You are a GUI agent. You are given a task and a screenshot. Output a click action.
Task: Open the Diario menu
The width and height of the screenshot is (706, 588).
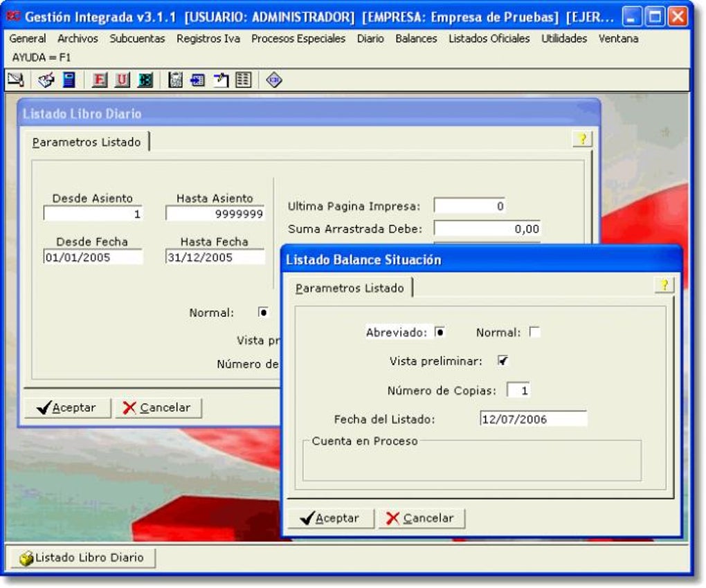370,39
